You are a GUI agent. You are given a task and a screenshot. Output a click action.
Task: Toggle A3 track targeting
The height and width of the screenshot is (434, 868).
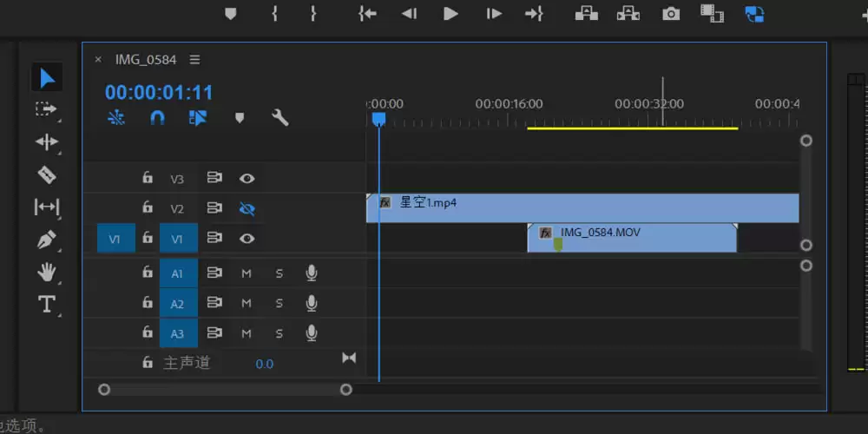coord(178,332)
